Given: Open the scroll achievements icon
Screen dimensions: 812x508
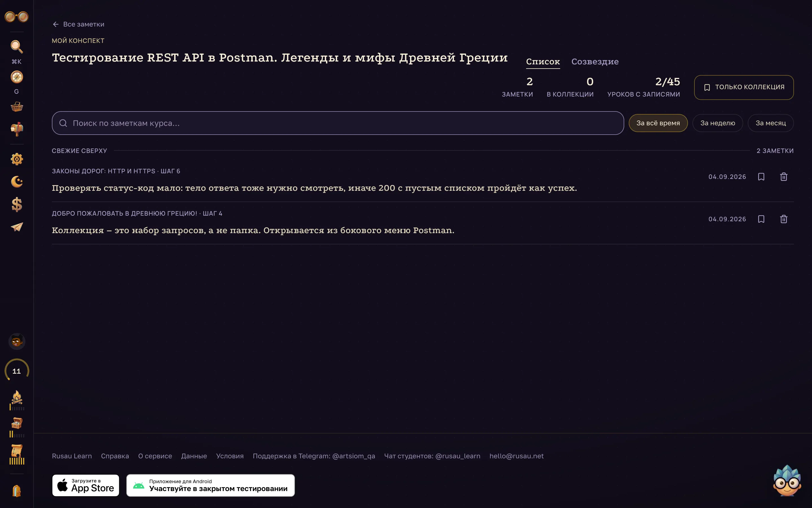Looking at the screenshot, I should (x=16, y=454).
